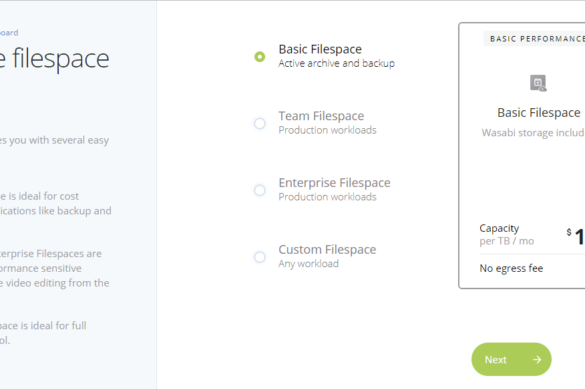Click the Team Filespace option title
This screenshot has height=390, width=585.
tap(321, 116)
